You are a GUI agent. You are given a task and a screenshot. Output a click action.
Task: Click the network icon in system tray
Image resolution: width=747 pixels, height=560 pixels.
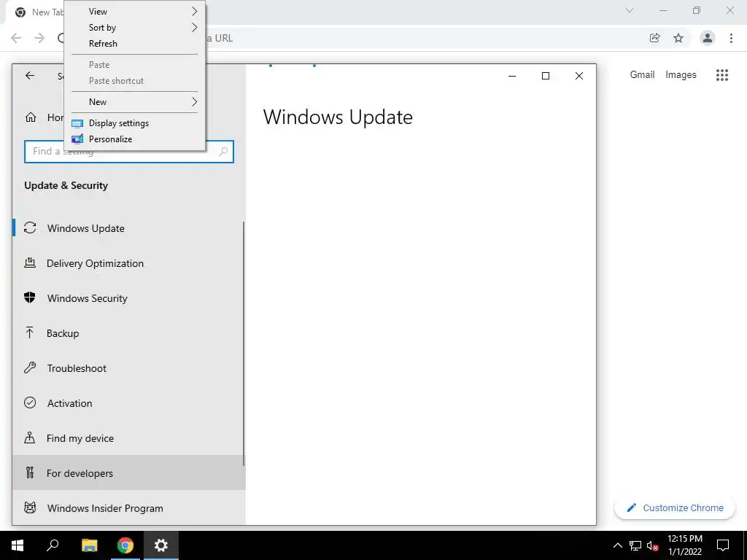point(635,545)
